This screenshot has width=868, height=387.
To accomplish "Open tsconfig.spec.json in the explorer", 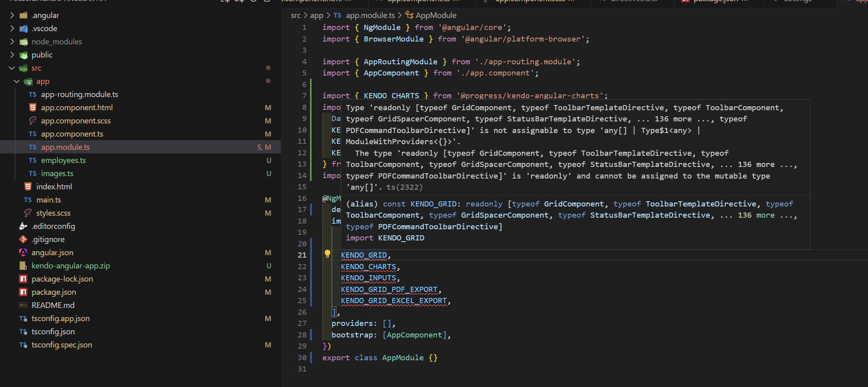I will coord(62,345).
